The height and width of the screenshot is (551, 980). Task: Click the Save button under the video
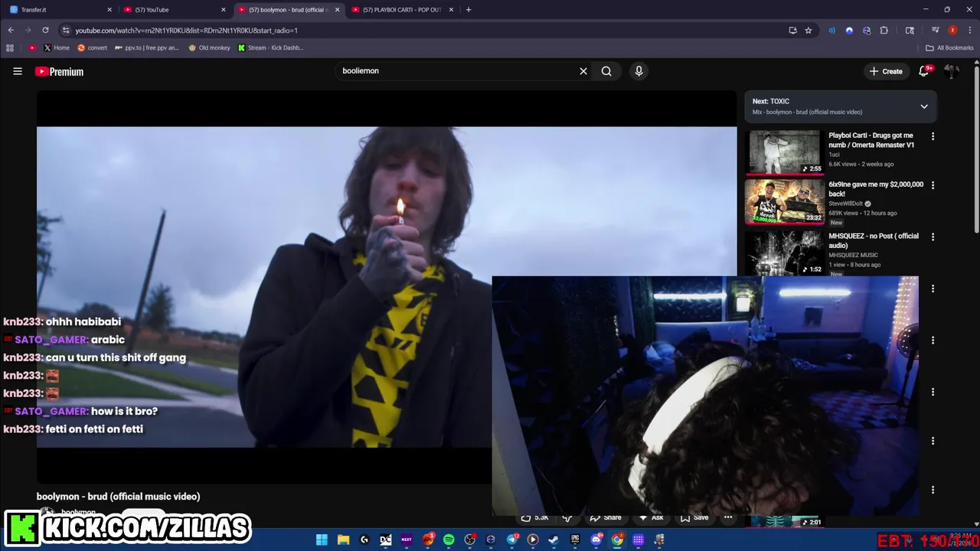(694, 518)
